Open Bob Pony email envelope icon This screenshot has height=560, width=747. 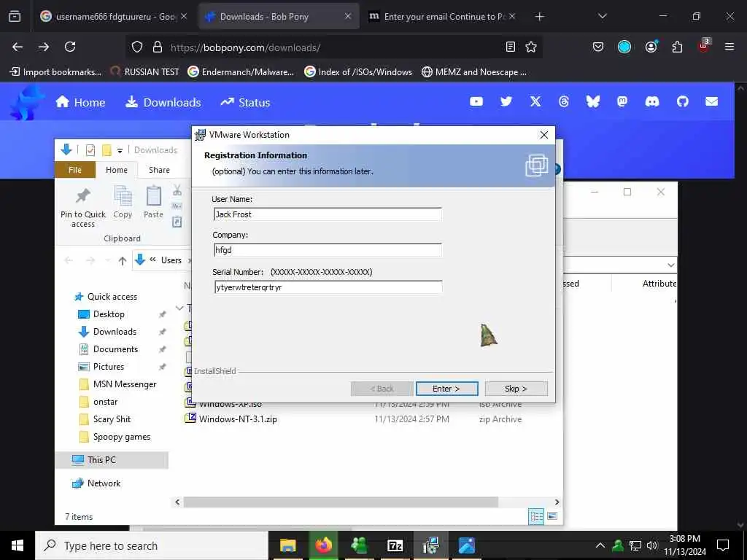712,101
